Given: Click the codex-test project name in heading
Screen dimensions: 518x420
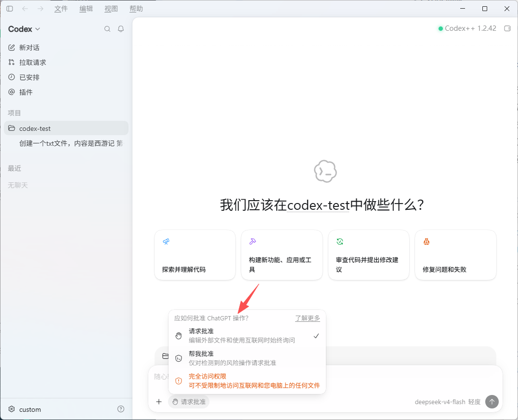Looking at the screenshot, I should pyautogui.click(x=318, y=205).
